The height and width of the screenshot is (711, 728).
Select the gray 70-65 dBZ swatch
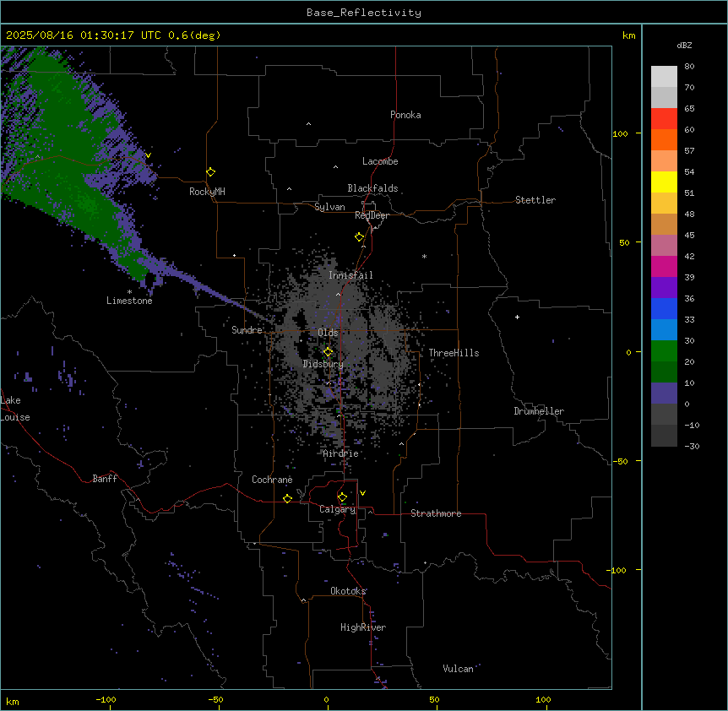pos(664,97)
